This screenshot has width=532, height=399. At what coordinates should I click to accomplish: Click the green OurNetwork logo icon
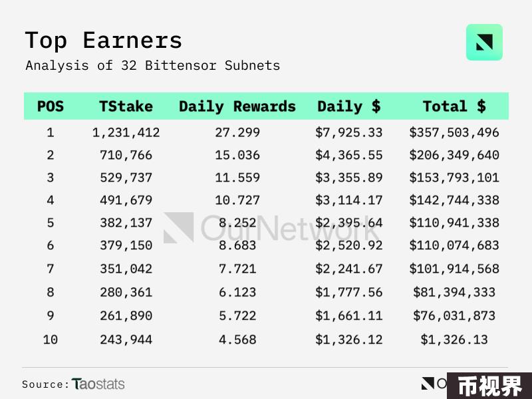(x=484, y=43)
